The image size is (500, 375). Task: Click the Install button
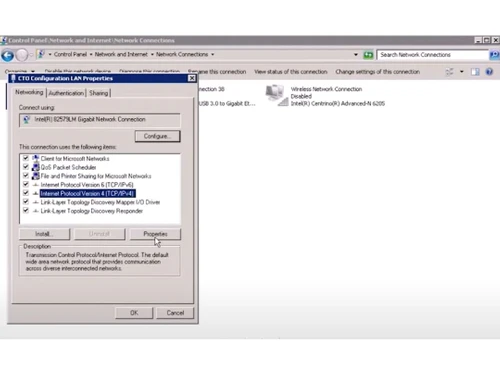(44, 234)
